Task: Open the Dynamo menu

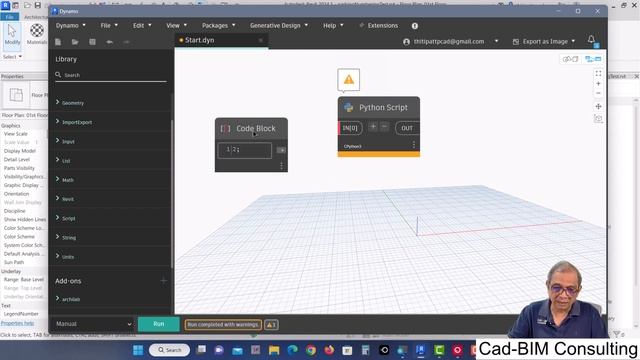Action: [71, 25]
